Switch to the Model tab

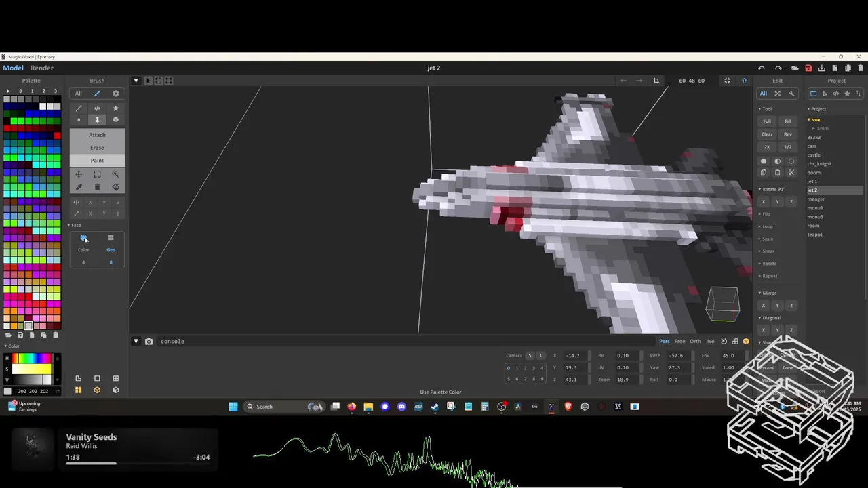coord(13,68)
